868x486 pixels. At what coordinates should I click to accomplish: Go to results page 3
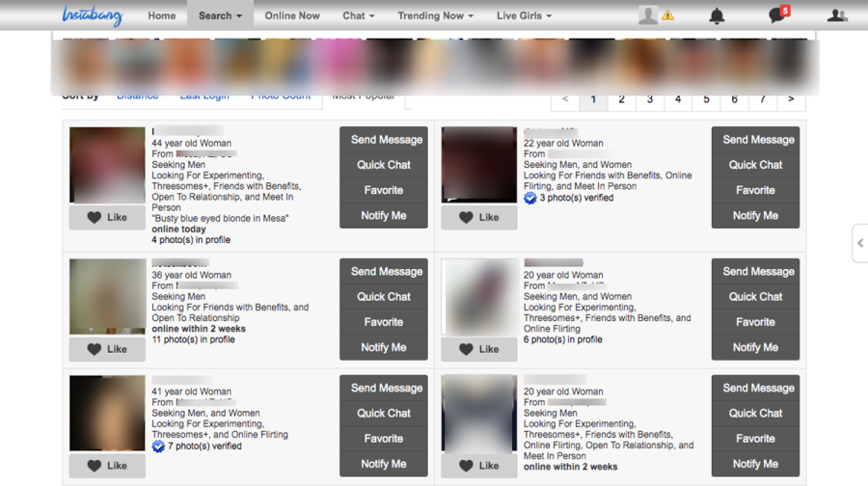tap(650, 99)
